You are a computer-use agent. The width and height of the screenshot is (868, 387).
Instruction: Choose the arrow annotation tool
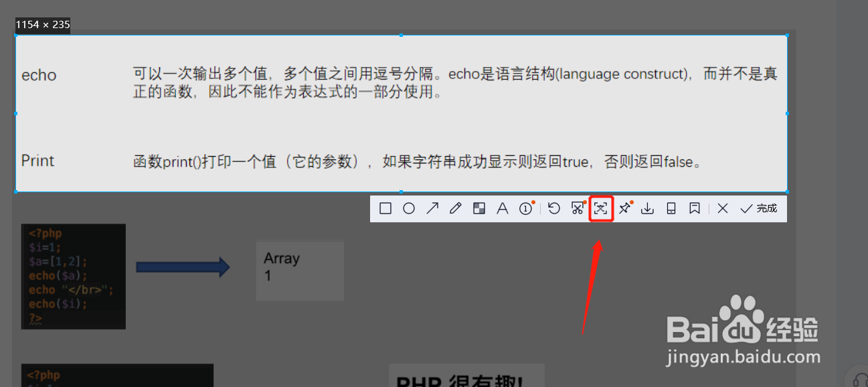tap(432, 208)
